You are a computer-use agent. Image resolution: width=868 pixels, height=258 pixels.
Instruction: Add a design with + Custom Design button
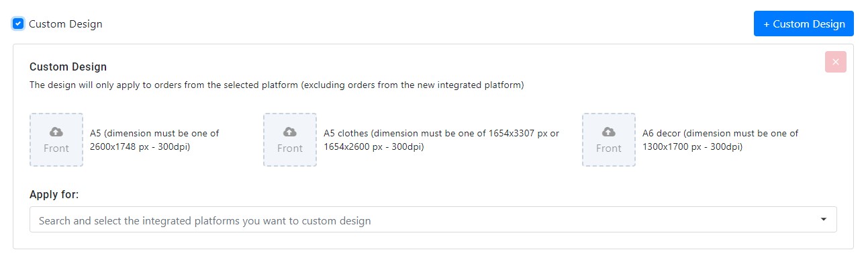click(804, 24)
